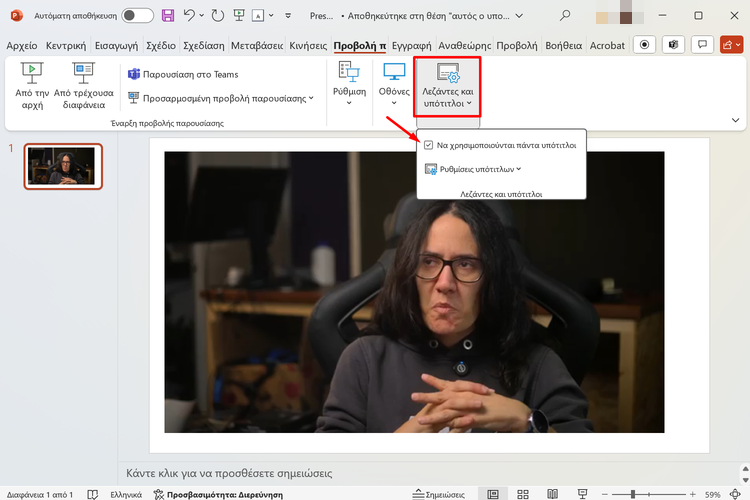Viewport: 750px width, 500px height.
Task: Click the PowerPoint app icon in title bar
Action: pos(16,16)
